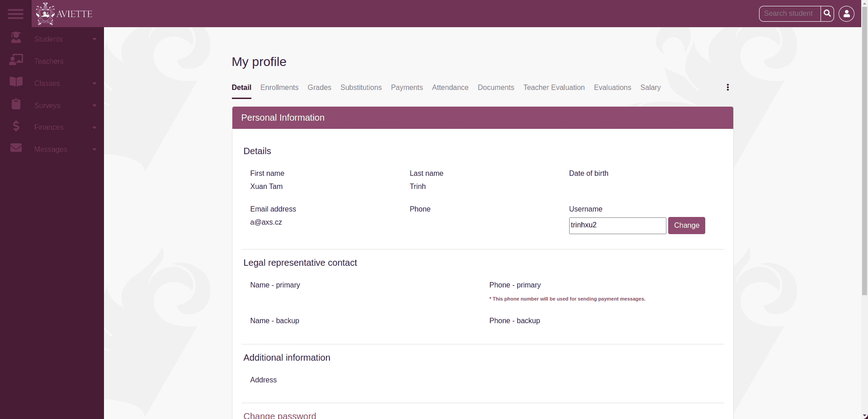Expand the Finances dropdown
This screenshot has width=868, height=419.
click(x=94, y=127)
